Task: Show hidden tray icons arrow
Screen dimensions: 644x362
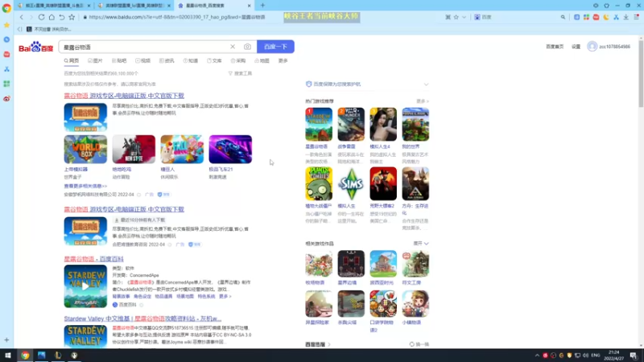Action: (537, 355)
